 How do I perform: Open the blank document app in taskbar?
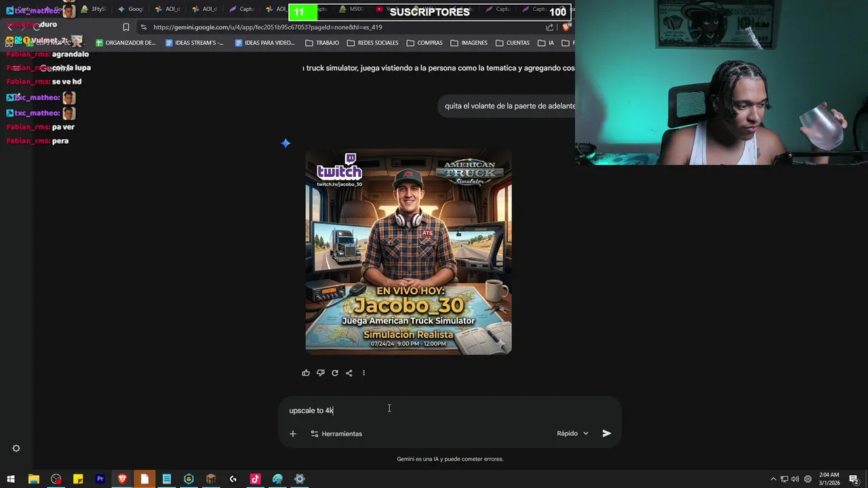(x=144, y=479)
